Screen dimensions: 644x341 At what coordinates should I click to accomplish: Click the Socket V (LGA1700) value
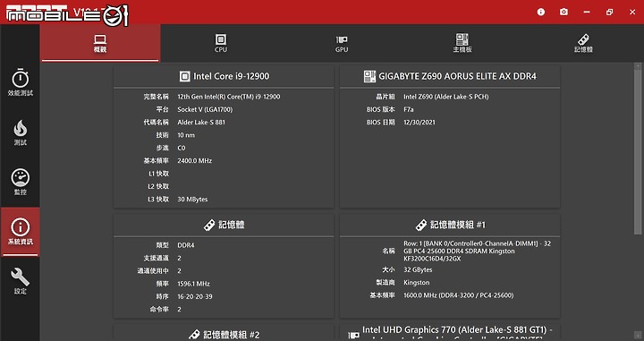[205, 109]
